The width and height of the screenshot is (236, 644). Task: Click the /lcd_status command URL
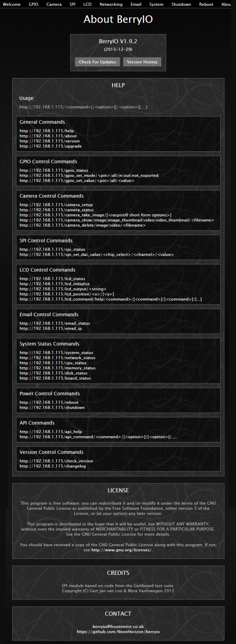click(52, 279)
